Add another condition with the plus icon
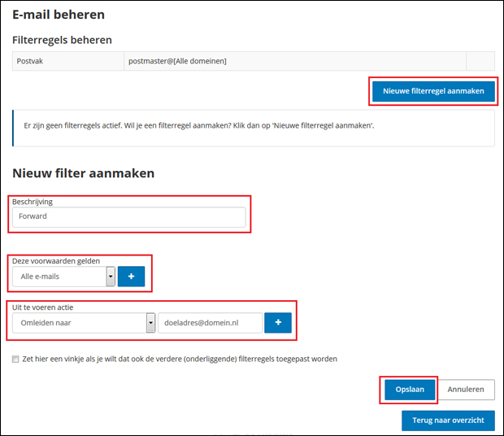 pos(131,276)
